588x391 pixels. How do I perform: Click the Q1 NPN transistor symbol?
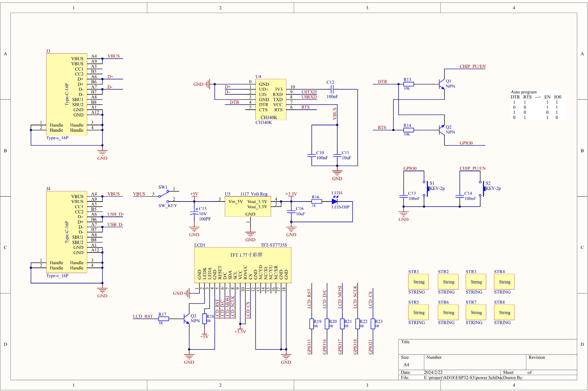click(441, 84)
